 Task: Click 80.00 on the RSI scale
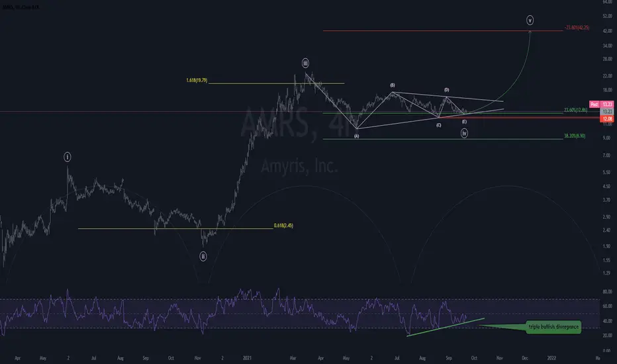(x=607, y=292)
